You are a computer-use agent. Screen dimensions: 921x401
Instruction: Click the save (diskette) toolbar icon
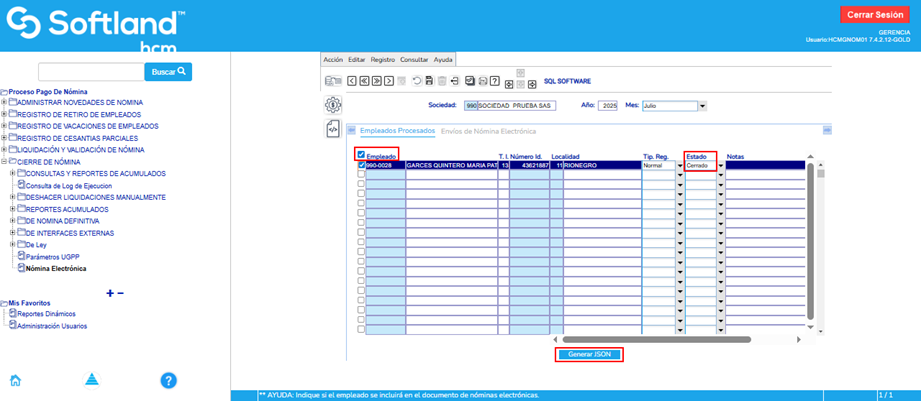[x=429, y=81]
